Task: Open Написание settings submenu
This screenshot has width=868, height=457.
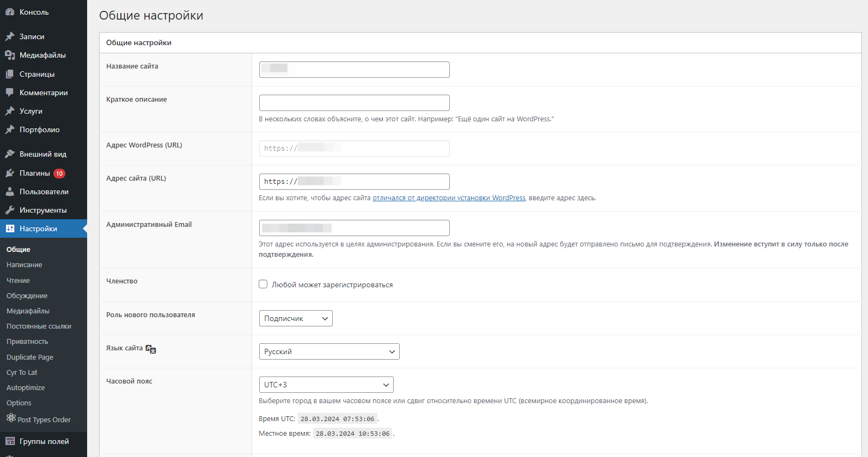Action: [x=25, y=265]
